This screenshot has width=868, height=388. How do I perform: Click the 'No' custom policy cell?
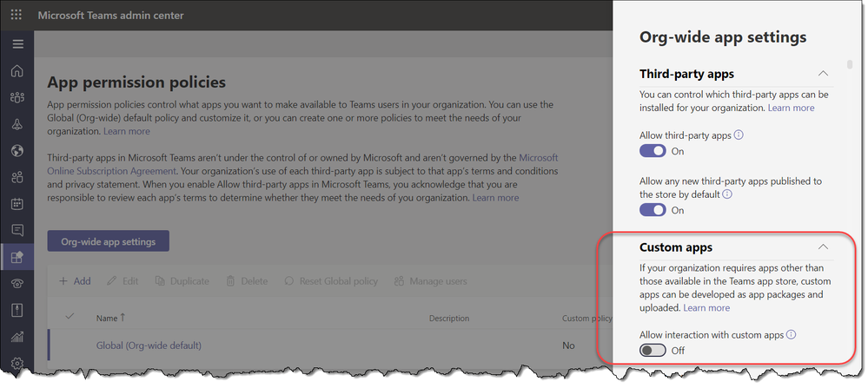[568, 345]
